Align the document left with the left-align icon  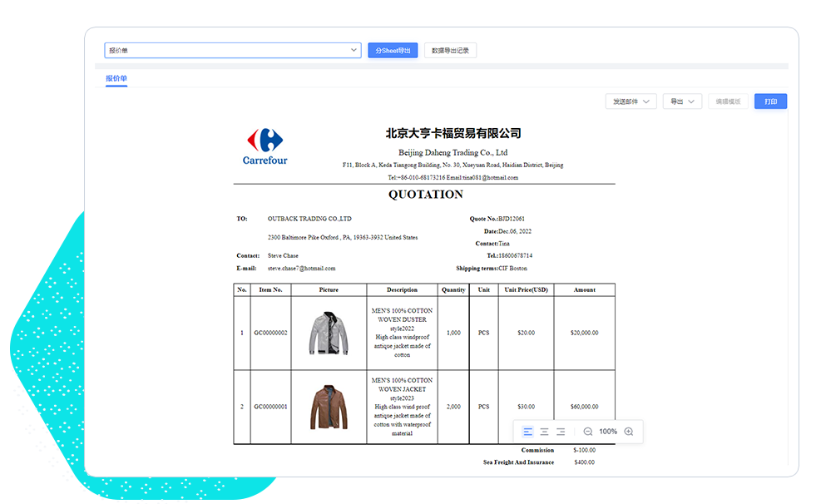click(x=527, y=432)
